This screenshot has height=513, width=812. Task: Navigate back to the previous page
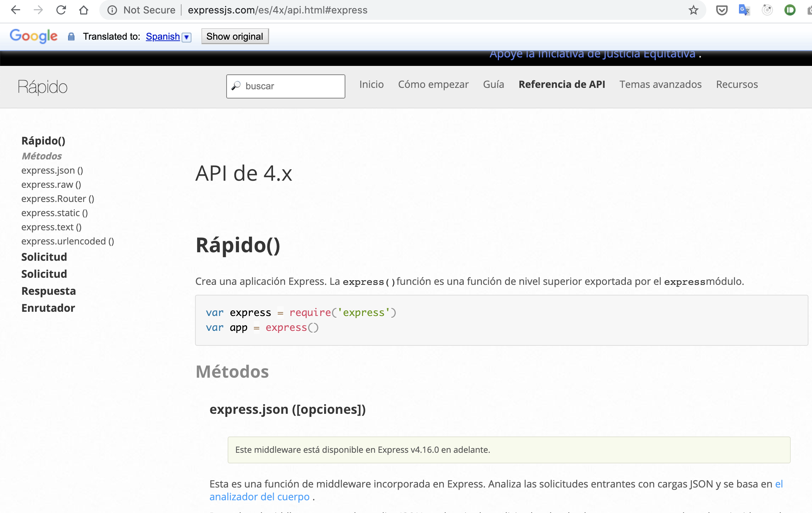click(x=16, y=10)
